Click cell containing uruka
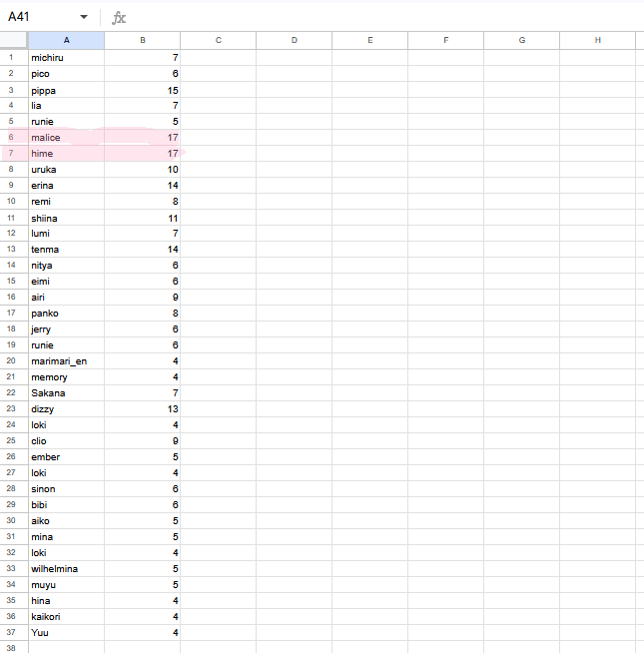644x653 pixels. tap(66, 170)
